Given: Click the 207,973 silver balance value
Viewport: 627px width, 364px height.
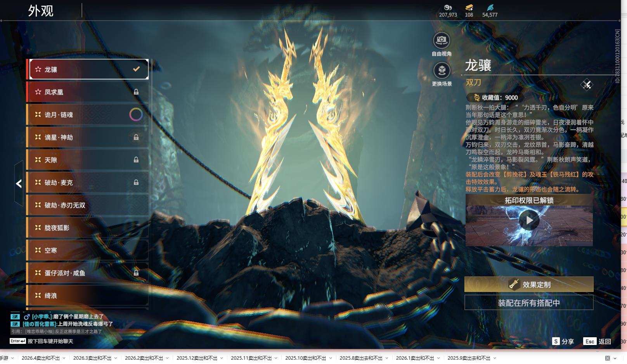Looking at the screenshot, I should (448, 15).
